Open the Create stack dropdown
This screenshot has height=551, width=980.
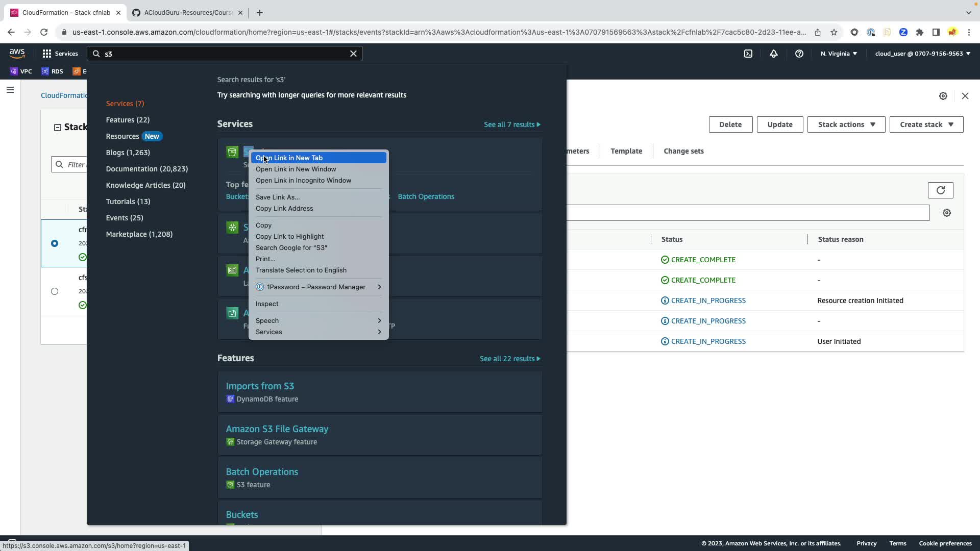point(926,124)
